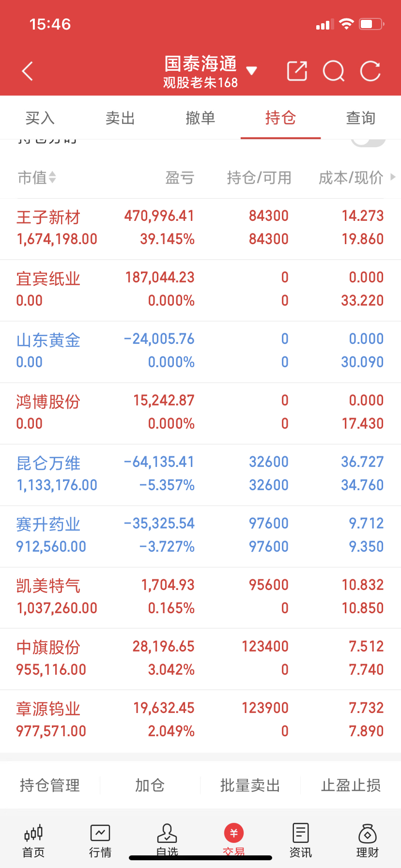
Task: Refresh holdings with the reload icon
Action: (370, 71)
